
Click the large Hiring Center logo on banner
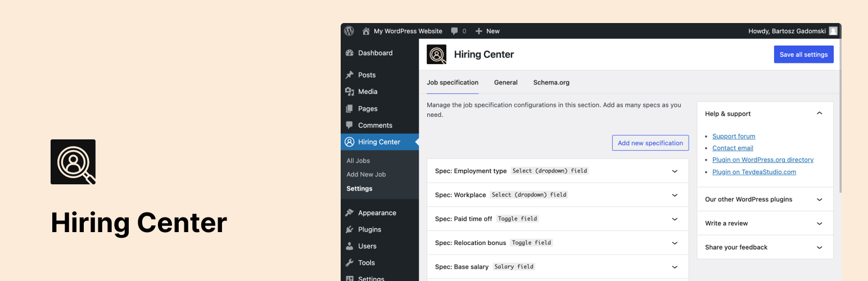click(73, 162)
